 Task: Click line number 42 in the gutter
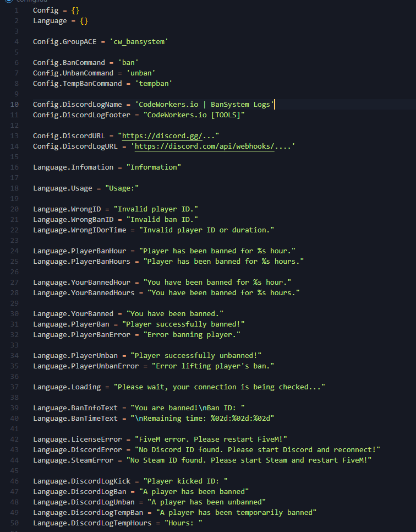pos(14,439)
